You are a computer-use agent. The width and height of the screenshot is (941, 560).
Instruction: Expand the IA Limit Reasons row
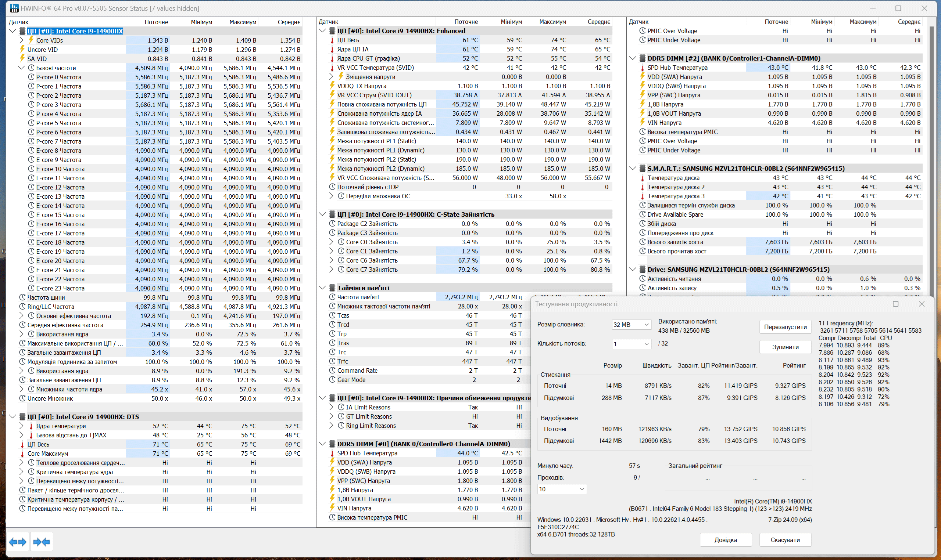pos(331,407)
